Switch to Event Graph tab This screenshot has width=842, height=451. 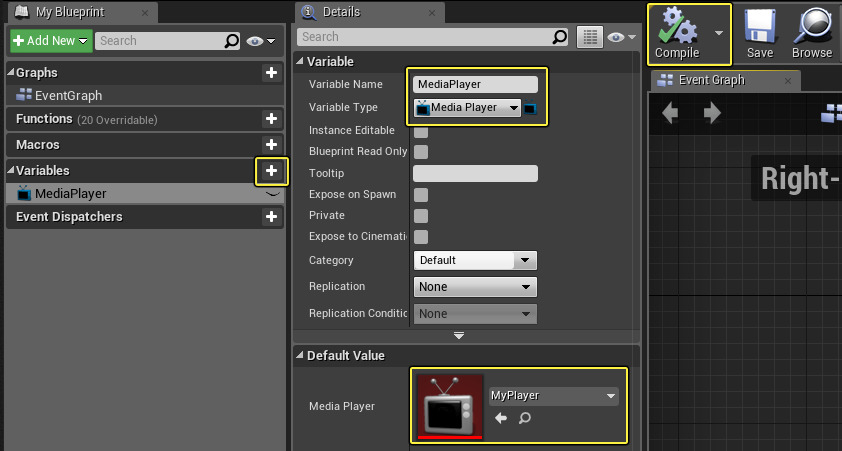712,81
